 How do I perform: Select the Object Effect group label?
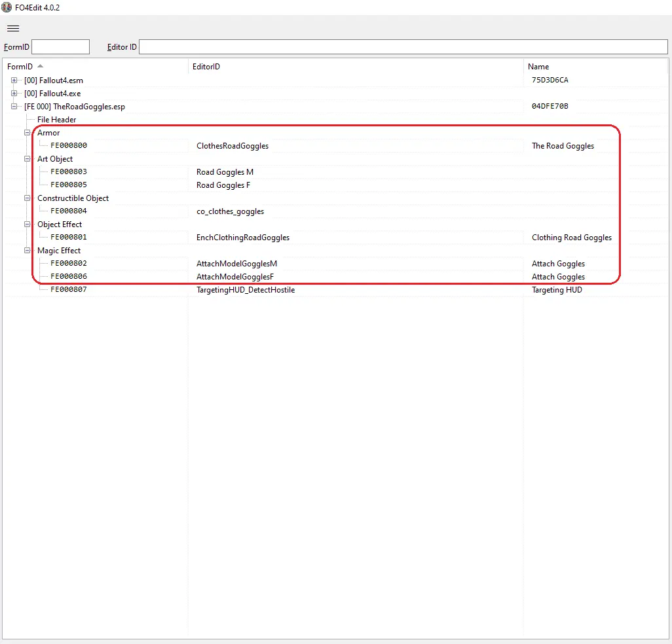(x=60, y=224)
